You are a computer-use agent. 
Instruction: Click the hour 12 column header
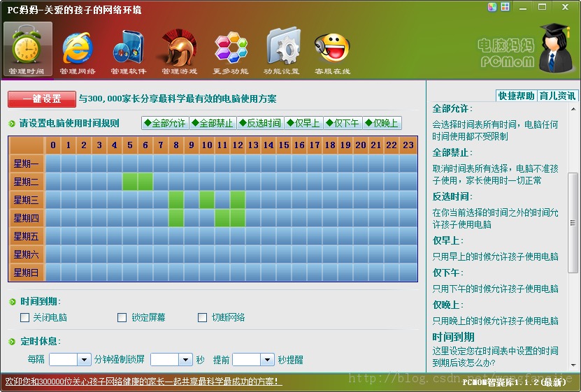click(238, 145)
